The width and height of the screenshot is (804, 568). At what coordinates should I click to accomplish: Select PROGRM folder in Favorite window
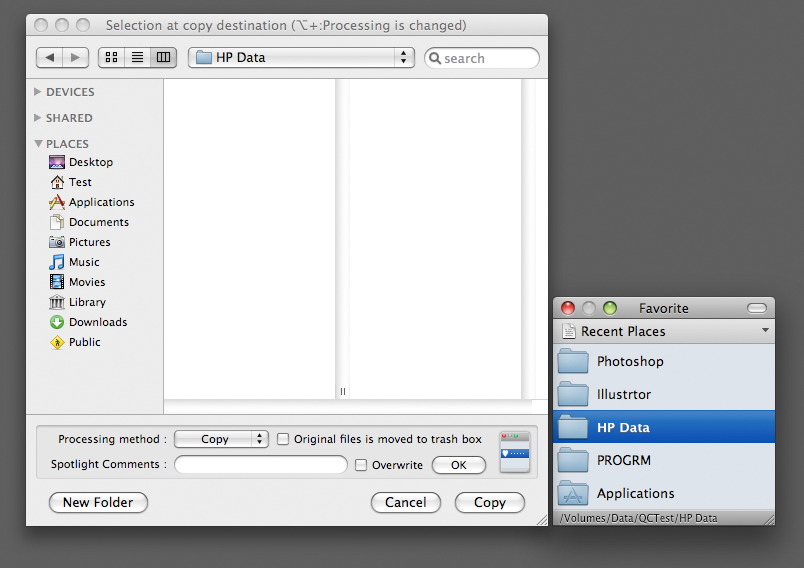coord(664,460)
